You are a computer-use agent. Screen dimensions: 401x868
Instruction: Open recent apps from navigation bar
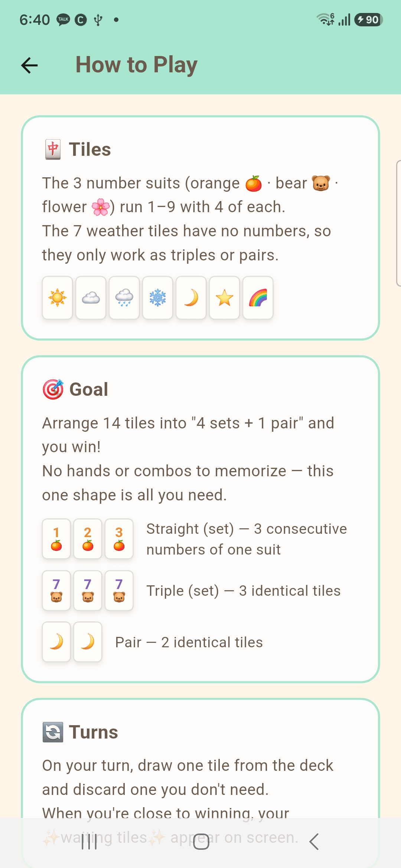coord(89,841)
